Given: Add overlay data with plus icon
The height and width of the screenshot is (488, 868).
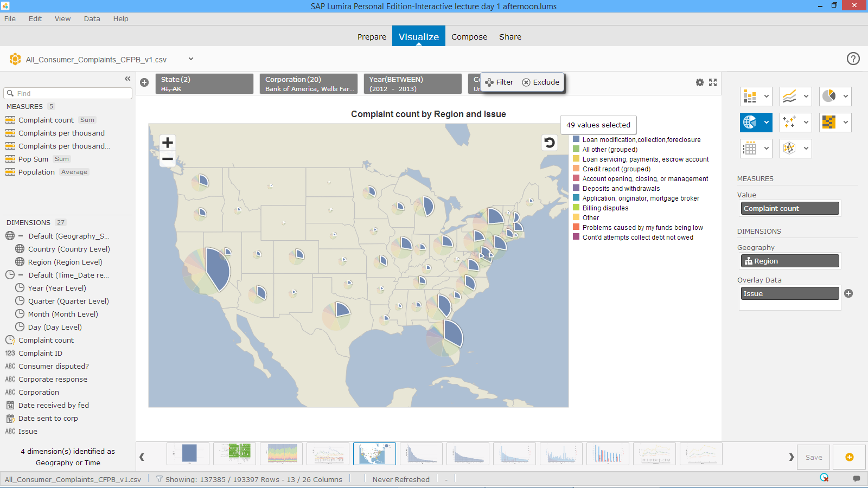Looking at the screenshot, I should click(848, 293).
